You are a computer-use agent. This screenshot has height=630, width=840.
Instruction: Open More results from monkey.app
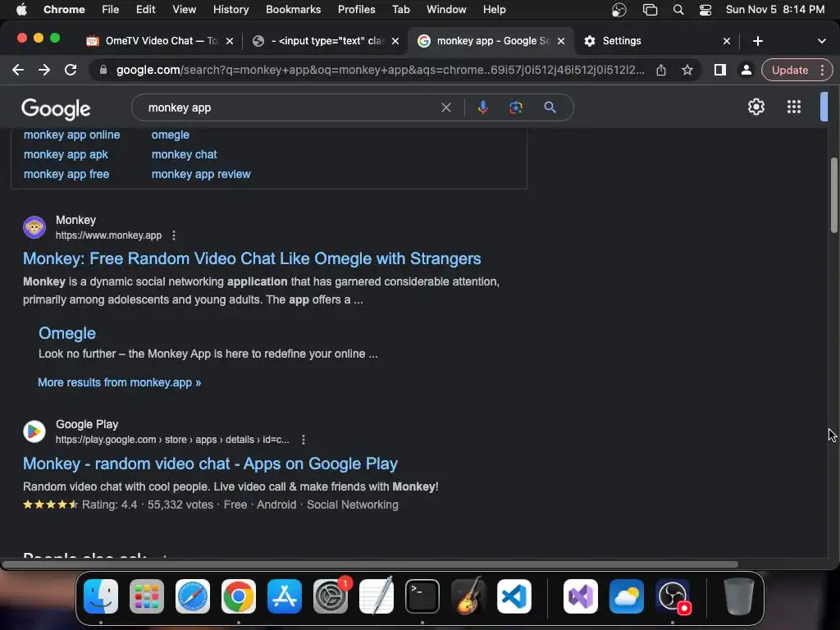point(120,382)
